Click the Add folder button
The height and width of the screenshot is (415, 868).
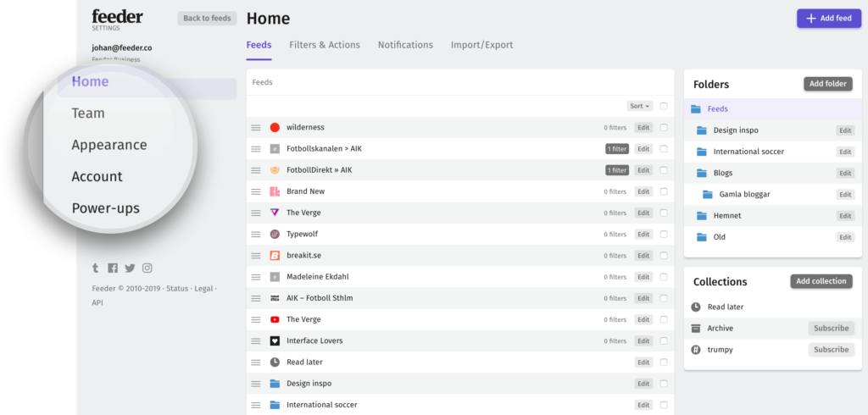coord(828,84)
